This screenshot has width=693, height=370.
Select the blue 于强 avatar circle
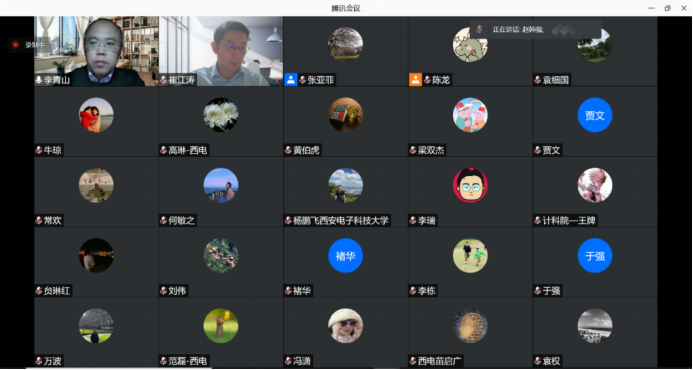595,256
